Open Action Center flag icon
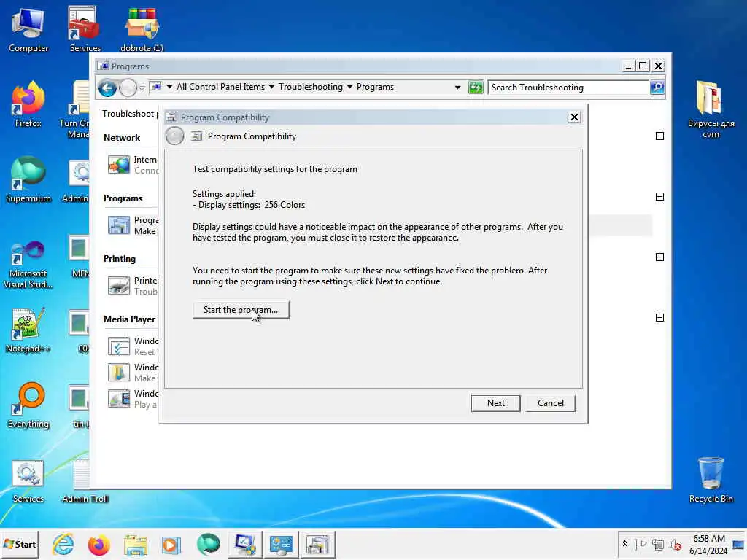747x560 pixels. coord(640,544)
